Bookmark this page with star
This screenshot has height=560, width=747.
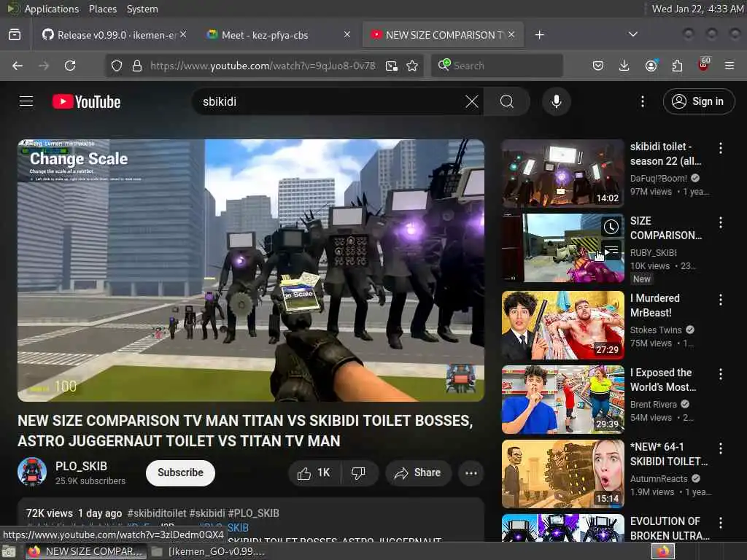[413, 66]
